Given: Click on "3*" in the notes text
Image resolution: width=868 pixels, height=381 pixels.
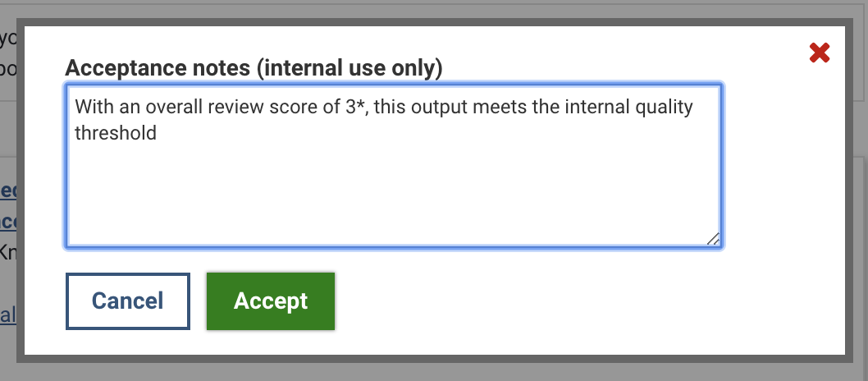Looking at the screenshot, I should coord(355,108).
